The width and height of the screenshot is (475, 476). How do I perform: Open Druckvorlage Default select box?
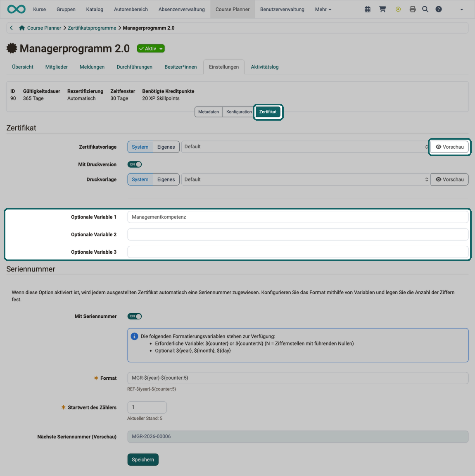[306, 179]
